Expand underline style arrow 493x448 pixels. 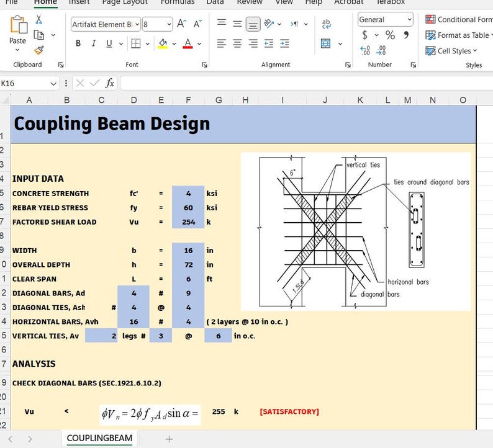[x=120, y=43]
